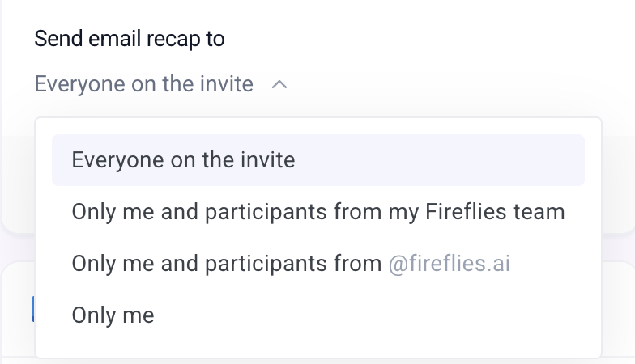Choose 'Only me and participants from my Fireflies team'
Image resolution: width=635 pixels, height=364 pixels.
(317, 212)
